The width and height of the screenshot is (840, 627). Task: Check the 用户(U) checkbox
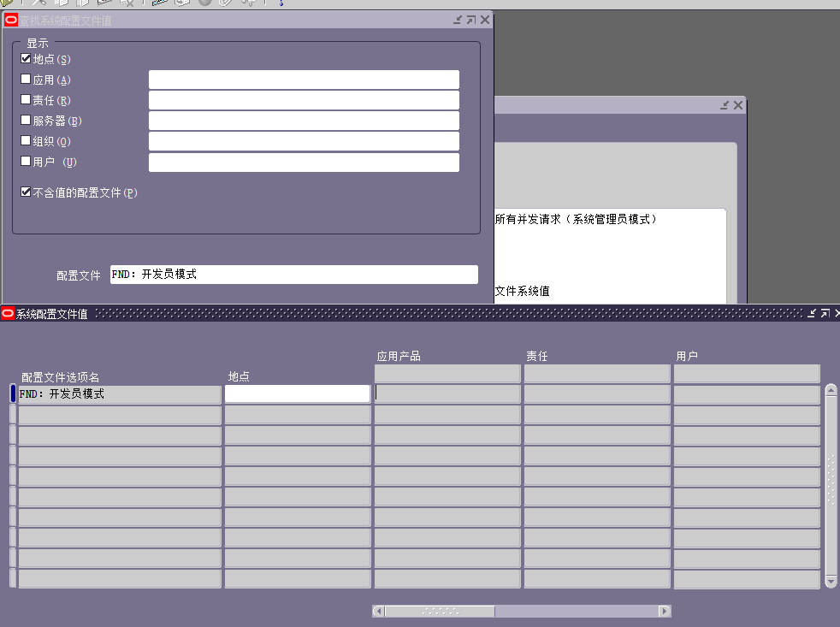click(25, 161)
